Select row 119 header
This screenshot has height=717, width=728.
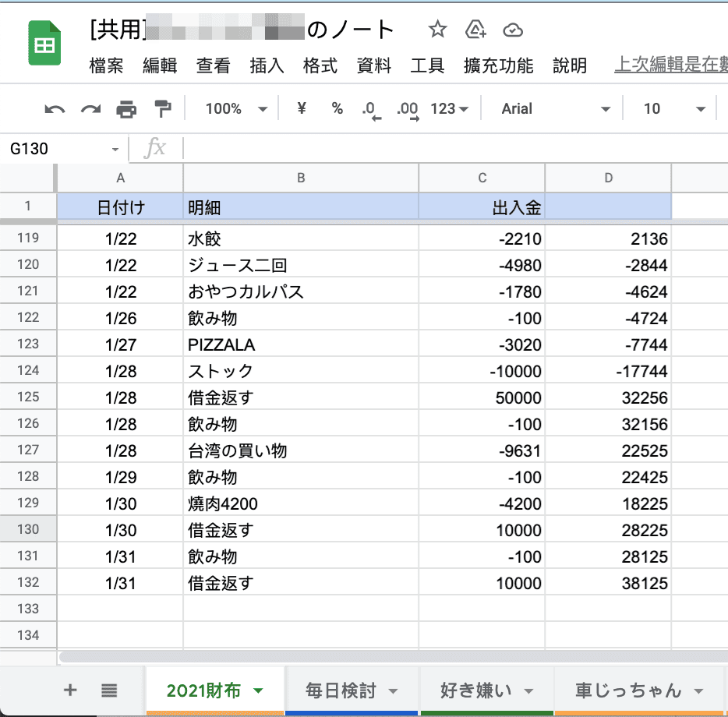point(28,238)
